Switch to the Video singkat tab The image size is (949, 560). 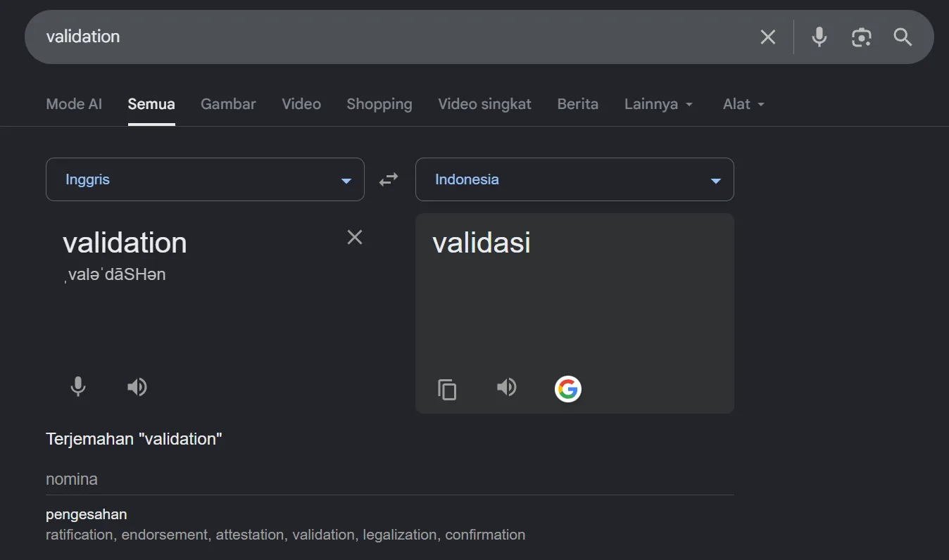coord(484,104)
